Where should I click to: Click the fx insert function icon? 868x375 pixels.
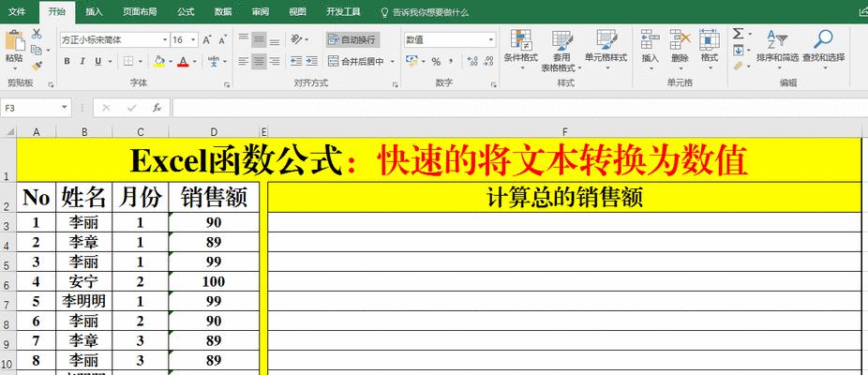[x=157, y=108]
